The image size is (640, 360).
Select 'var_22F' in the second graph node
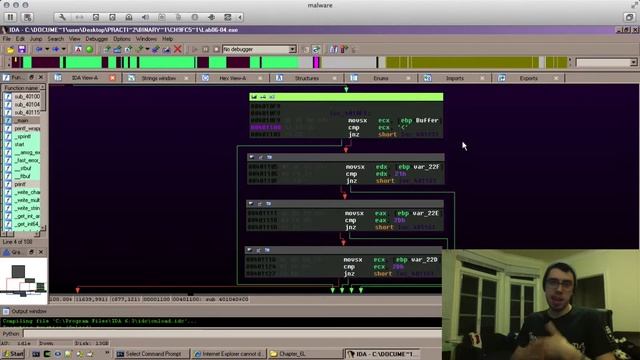tap(426, 167)
